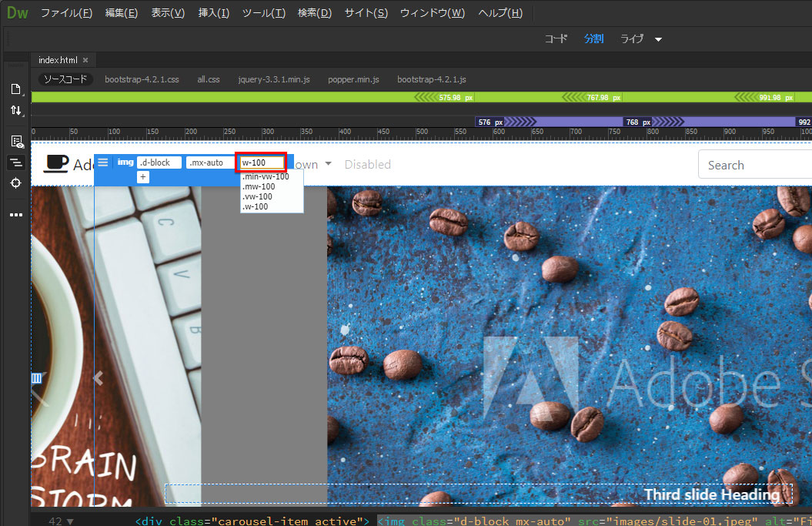Open the File Management arrows icon
Viewport: 812px width, 526px height.
(x=15, y=110)
